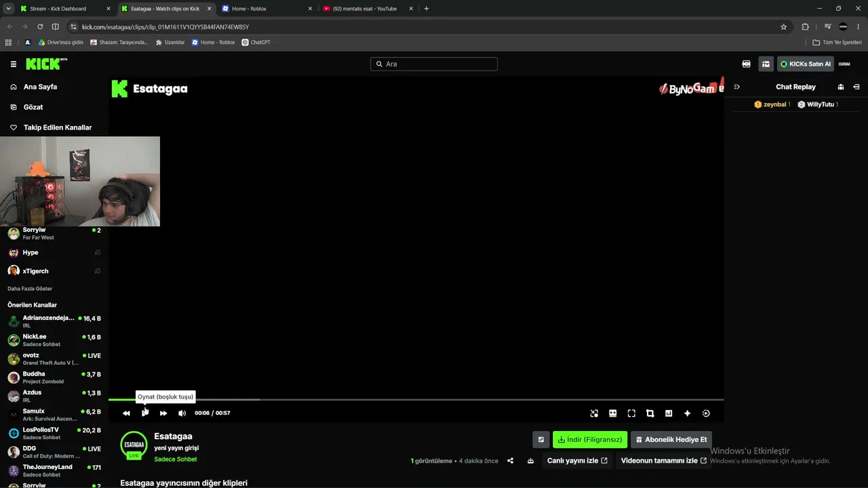Click the Esatagaa channel avatar below video
This screenshot has width=868, height=488.
click(134, 445)
